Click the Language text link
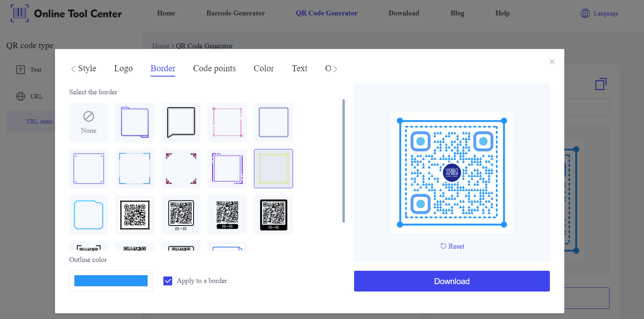Viewport: 644px width, 319px height. click(606, 13)
